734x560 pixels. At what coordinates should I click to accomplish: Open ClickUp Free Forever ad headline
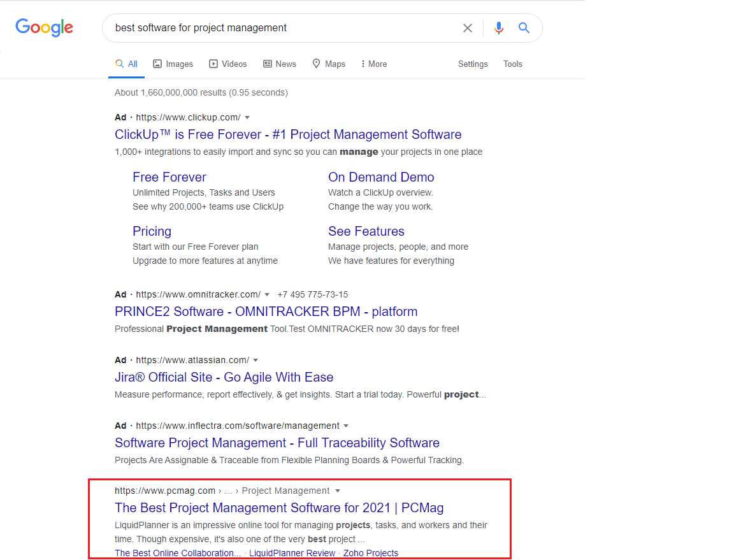click(x=288, y=135)
